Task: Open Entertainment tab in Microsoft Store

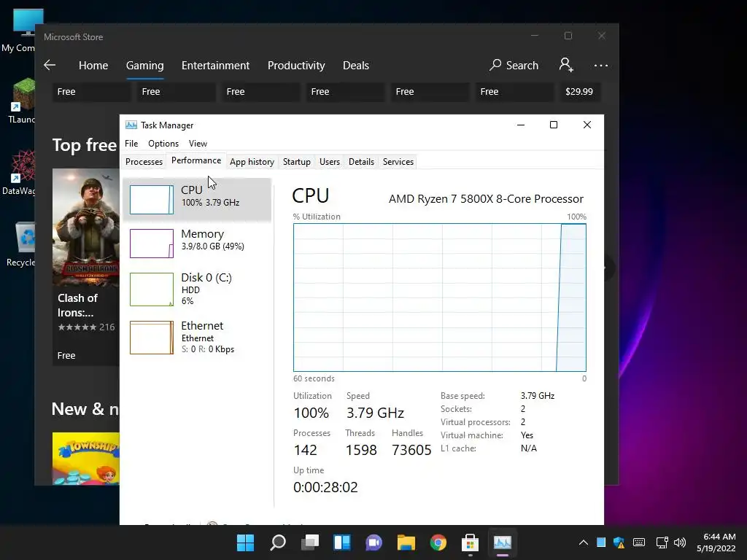Action: tap(215, 65)
